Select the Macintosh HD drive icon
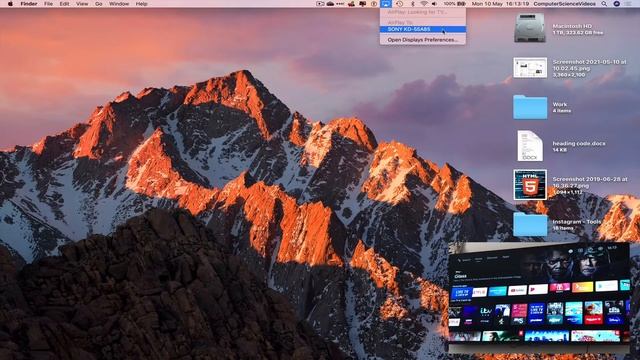 [530, 28]
